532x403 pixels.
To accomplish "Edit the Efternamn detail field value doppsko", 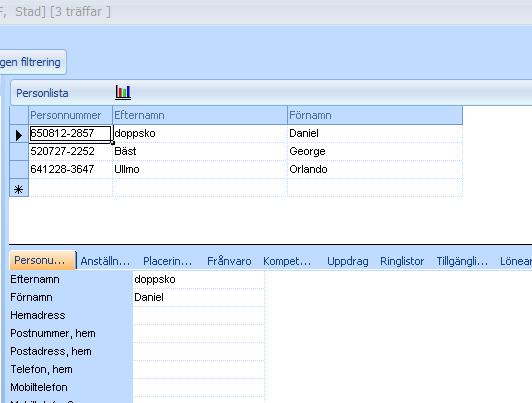I will tap(198, 280).
